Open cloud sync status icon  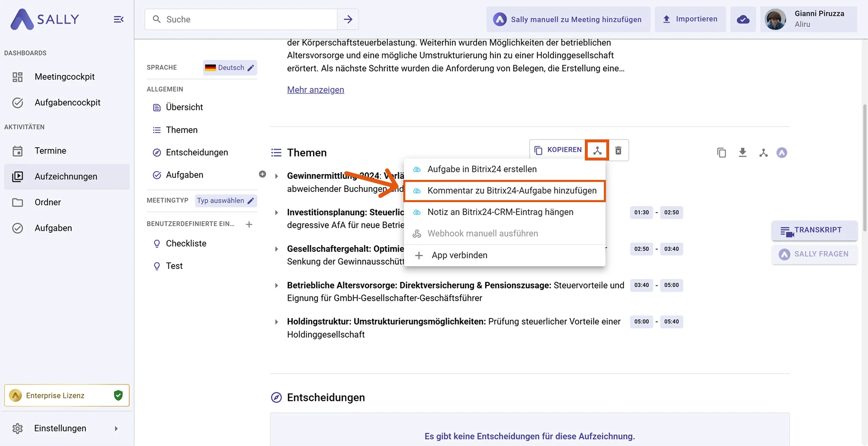pyautogui.click(x=743, y=19)
